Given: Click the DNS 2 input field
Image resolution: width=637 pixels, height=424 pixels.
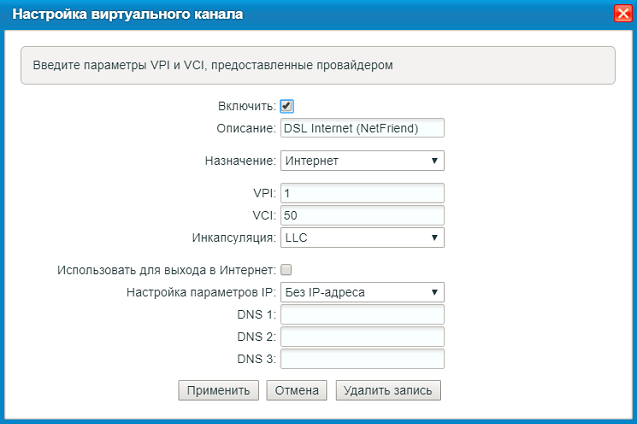Looking at the screenshot, I should (362, 337).
